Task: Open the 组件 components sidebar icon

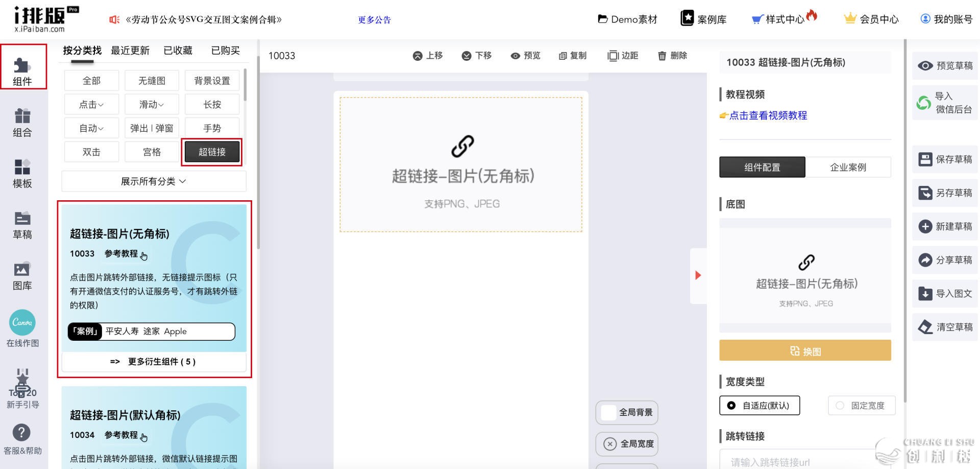Action: point(22,66)
